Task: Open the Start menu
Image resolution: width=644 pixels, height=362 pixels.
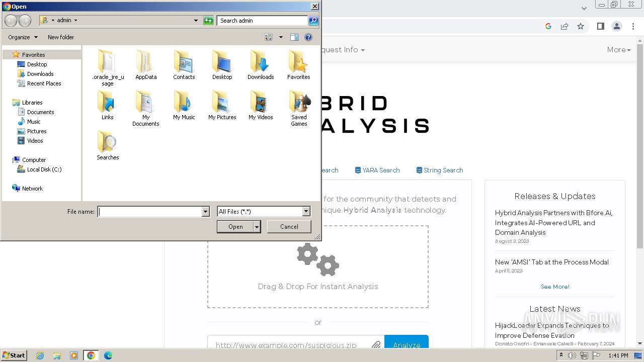Action: 14,355
